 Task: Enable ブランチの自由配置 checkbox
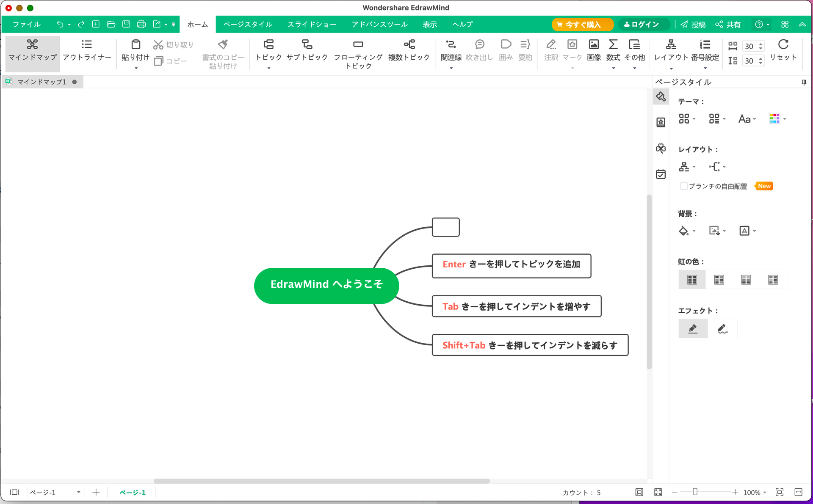click(683, 186)
